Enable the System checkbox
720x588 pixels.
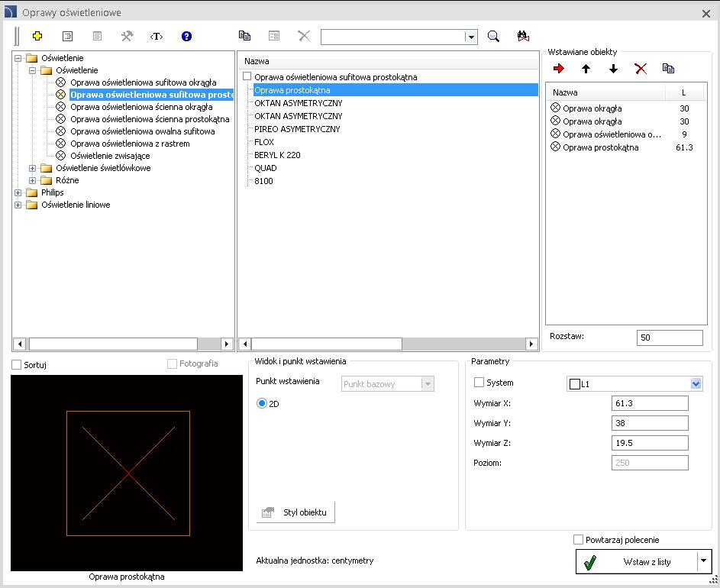coord(479,382)
